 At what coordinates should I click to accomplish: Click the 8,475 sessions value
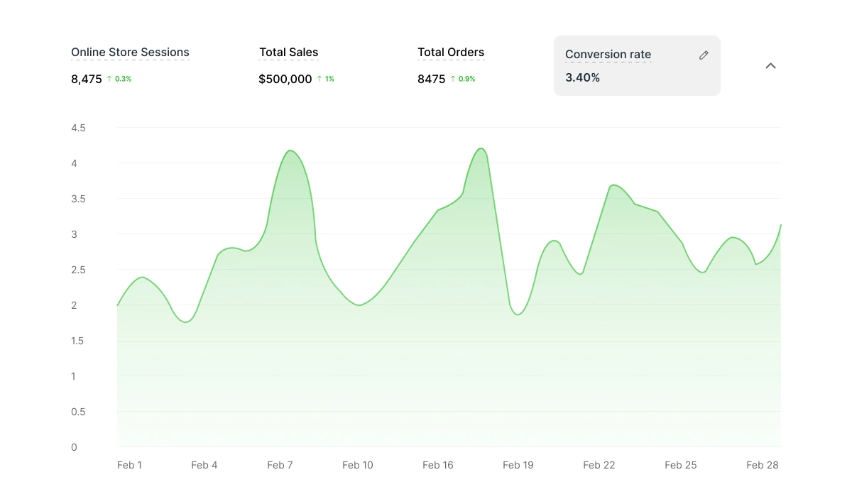point(87,79)
